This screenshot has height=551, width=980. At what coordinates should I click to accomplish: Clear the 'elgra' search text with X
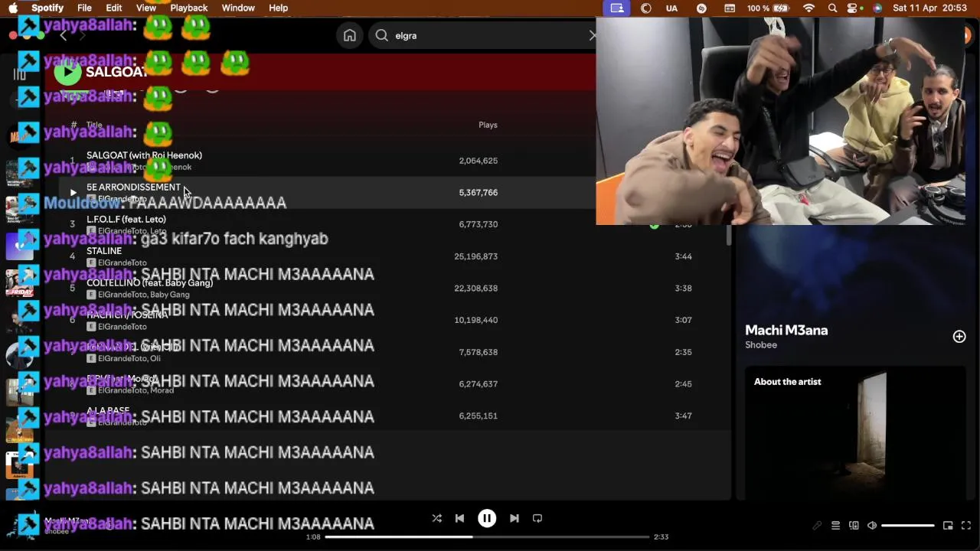coord(592,35)
